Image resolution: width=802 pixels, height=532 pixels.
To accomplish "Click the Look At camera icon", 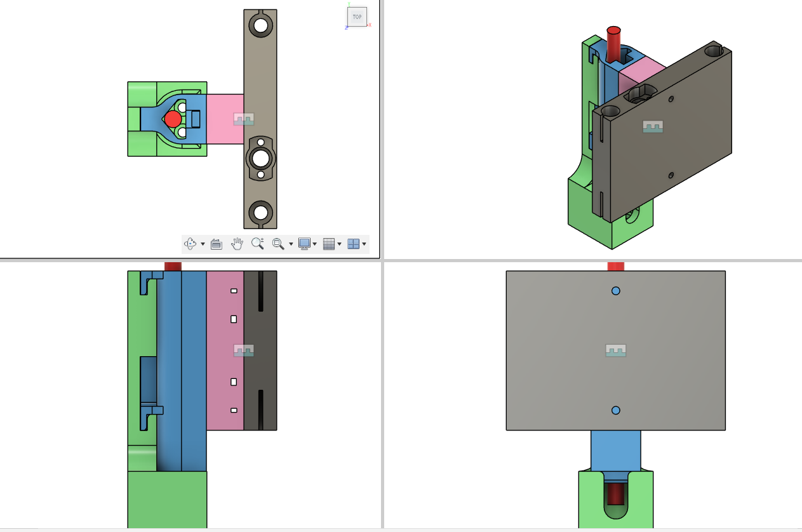I will click(x=216, y=244).
